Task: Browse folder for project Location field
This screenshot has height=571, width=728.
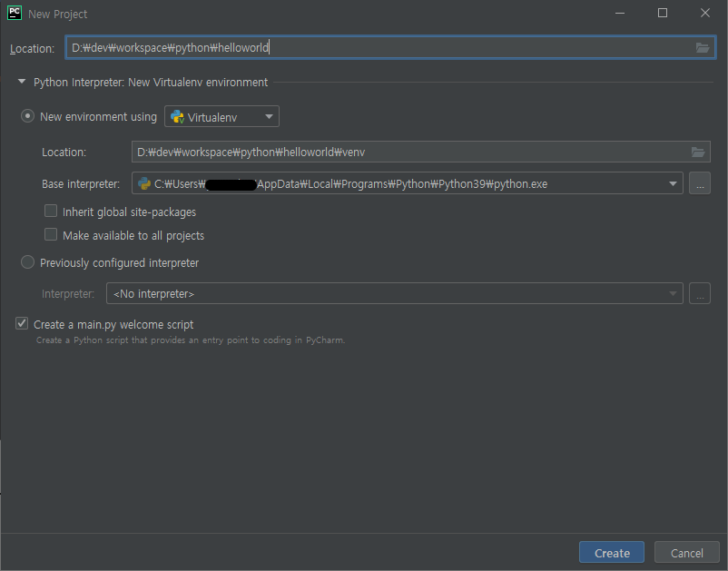Action: pyautogui.click(x=702, y=48)
